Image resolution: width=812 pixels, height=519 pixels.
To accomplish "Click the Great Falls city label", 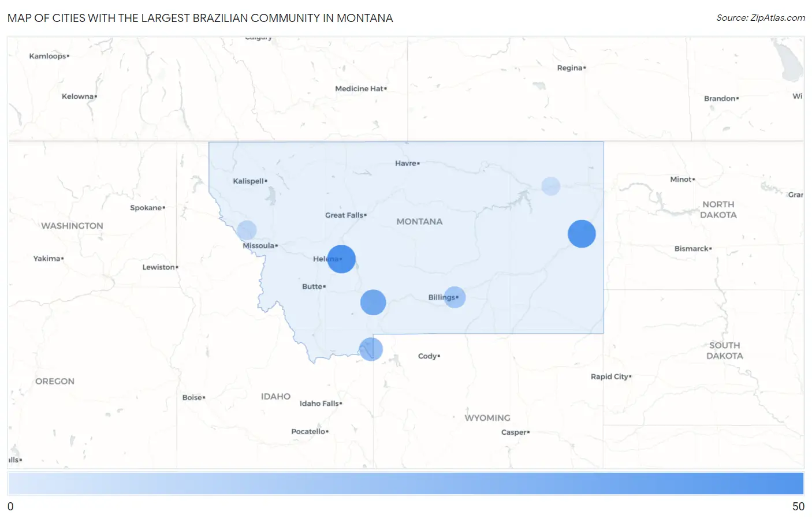I will tap(344, 215).
